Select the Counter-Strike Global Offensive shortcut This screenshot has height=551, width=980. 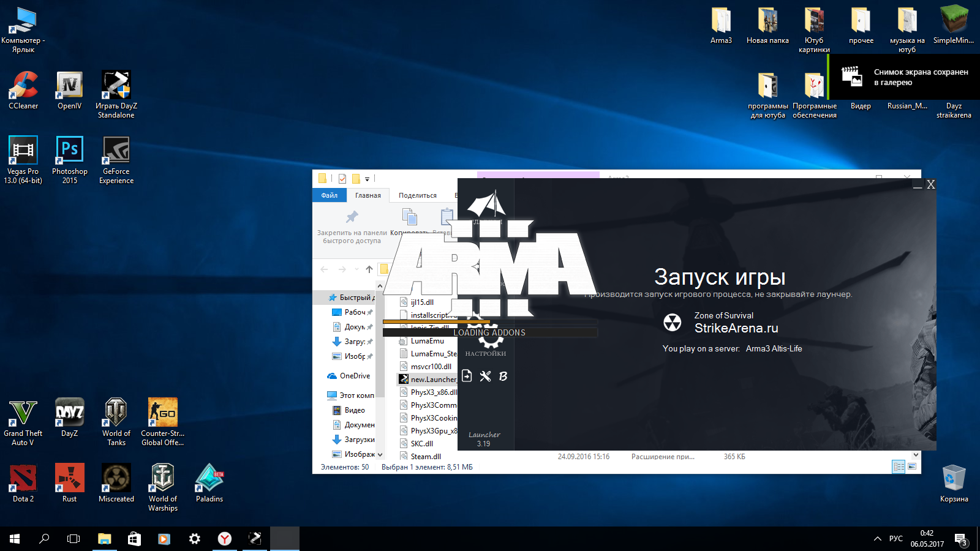click(x=163, y=422)
